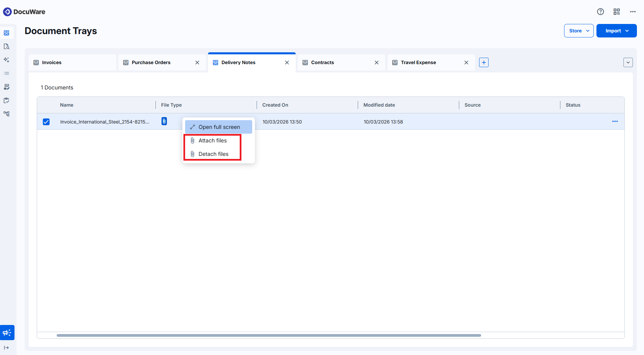Open the workflow hierarchy sidebar icon
This screenshot has width=644, height=355.
[6, 114]
